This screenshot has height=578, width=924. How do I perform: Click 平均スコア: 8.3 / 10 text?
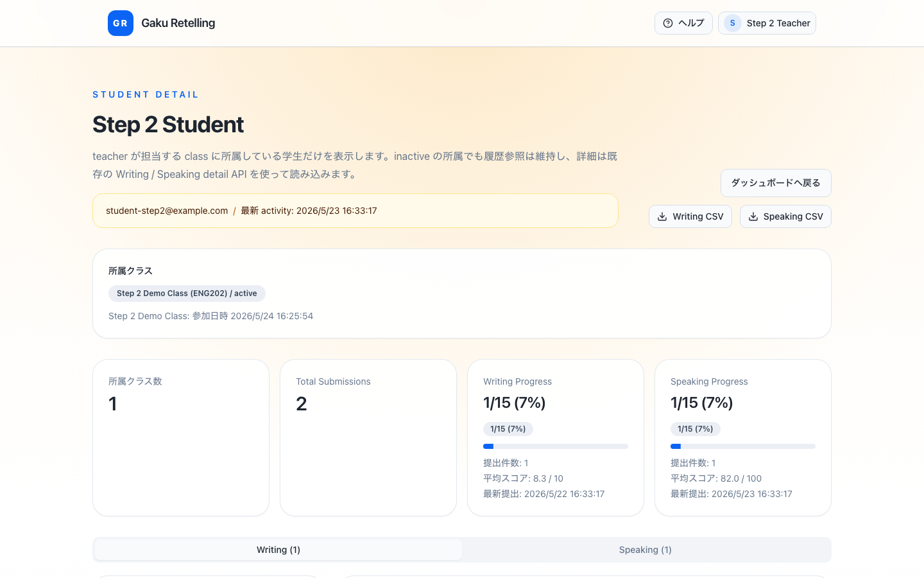tap(523, 478)
